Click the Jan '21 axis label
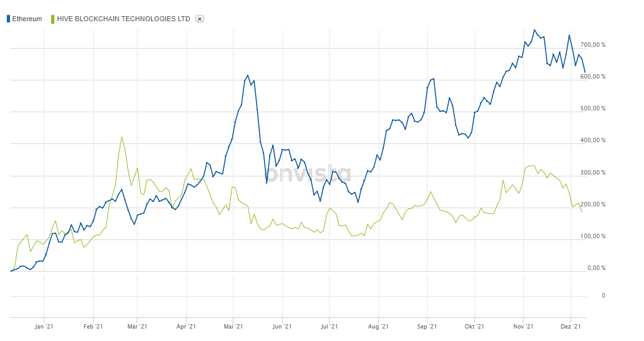Viewport: 644px width, 341px height. pyautogui.click(x=44, y=327)
